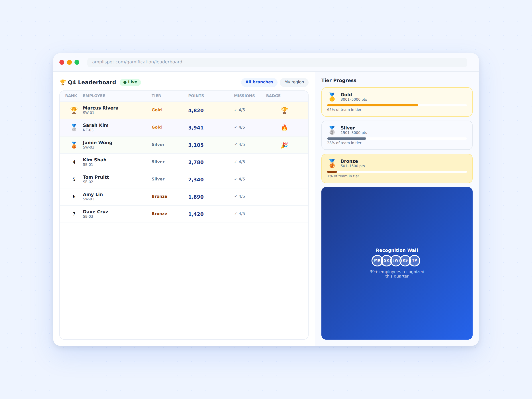Click the yellow minimize window dot
532x399 pixels.
pyautogui.click(x=69, y=62)
